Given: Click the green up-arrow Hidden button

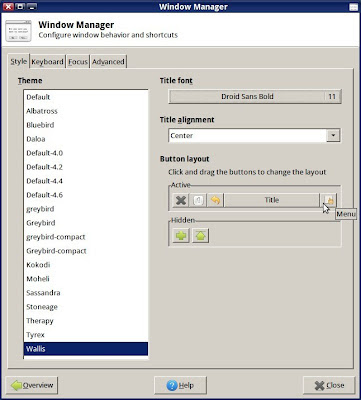Looking at the screenshot, I should click(x=201, y=236).
